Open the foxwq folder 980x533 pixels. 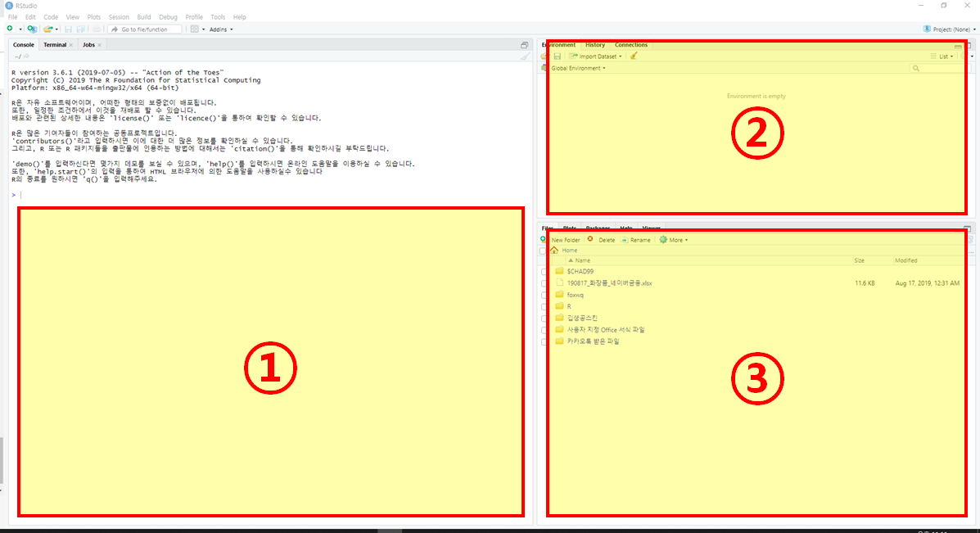coord(575,295)
